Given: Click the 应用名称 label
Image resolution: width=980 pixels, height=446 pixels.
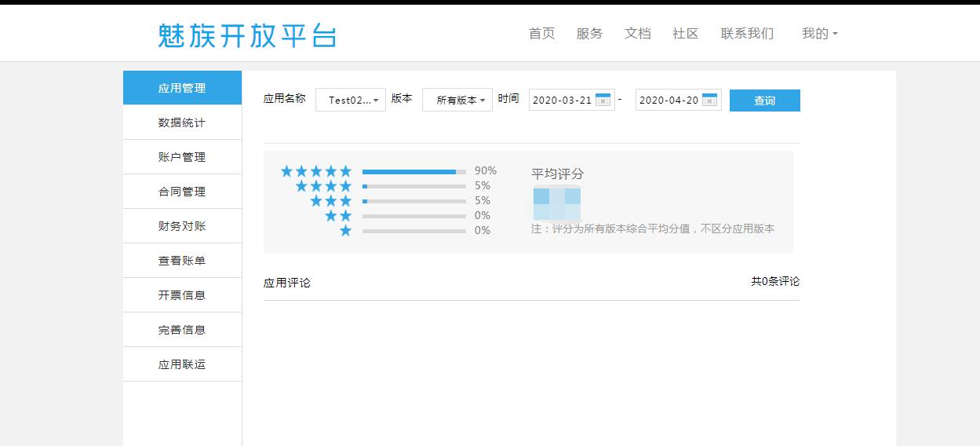Looking at the screenshot, I should [285, 99].
